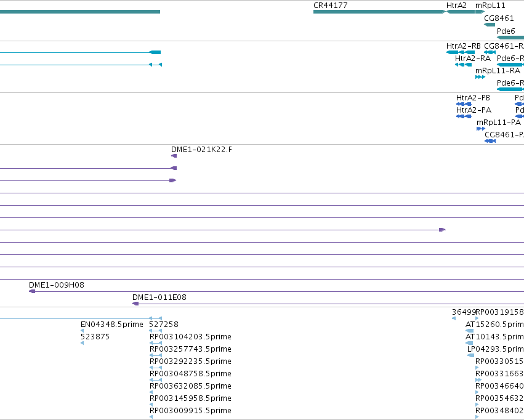The width and height of the screenshot is (524, 420).
Task: Click the 527258 feature label
Action: [x=163, y=325]
